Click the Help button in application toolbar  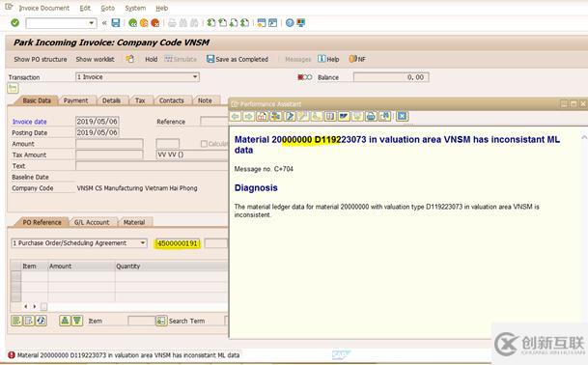click(328, 59)
